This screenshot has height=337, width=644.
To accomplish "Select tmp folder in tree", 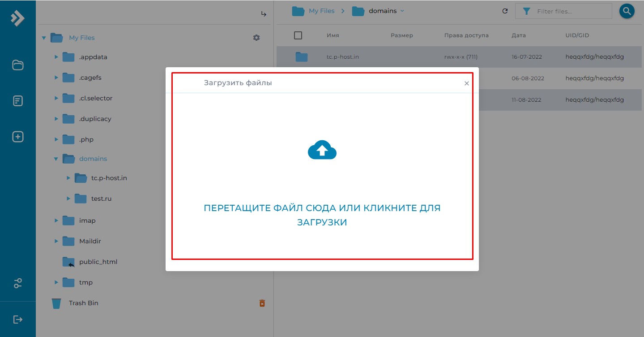I will pos(86,282).
